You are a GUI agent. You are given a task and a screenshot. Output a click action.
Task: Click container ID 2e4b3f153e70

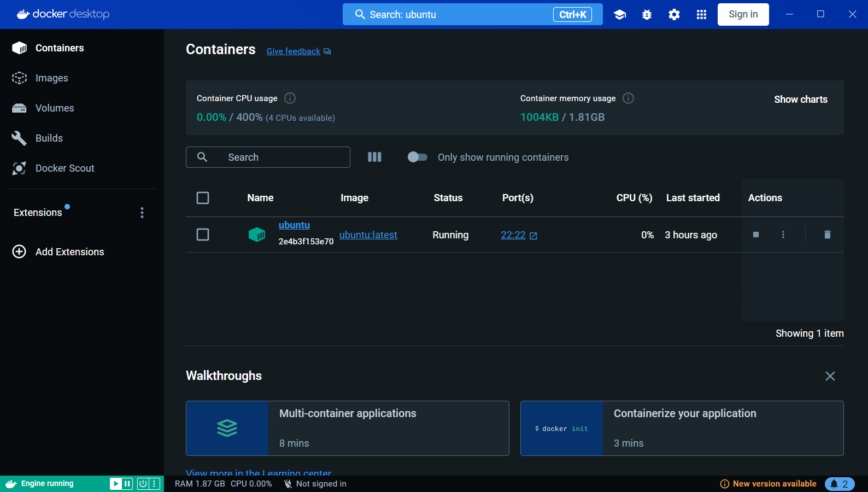click(306, 241)
